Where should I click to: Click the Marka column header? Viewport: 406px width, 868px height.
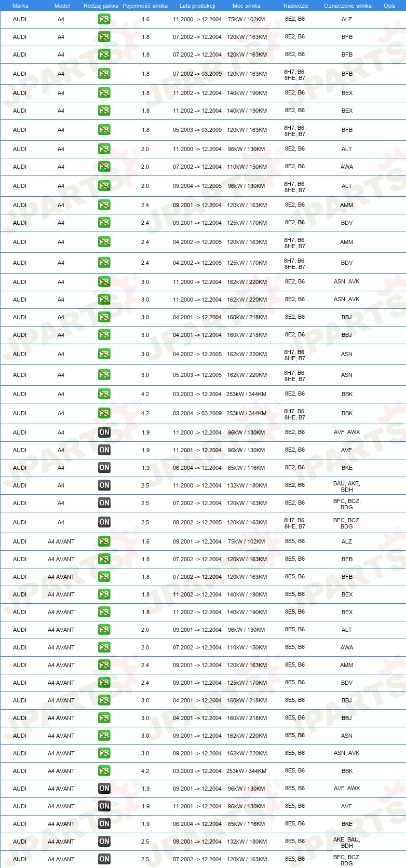tap(20, 6)
